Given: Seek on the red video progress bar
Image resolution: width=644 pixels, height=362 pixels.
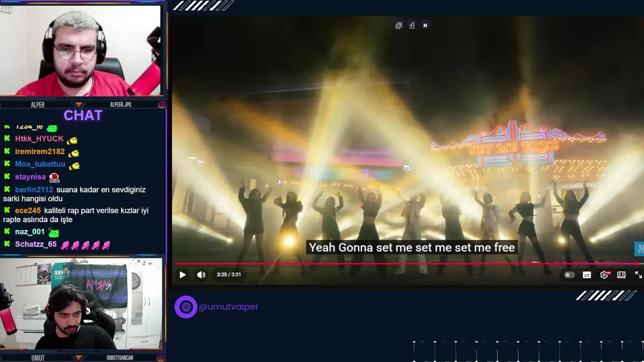Looking at the screenshot, I should (x=407, y=263).
